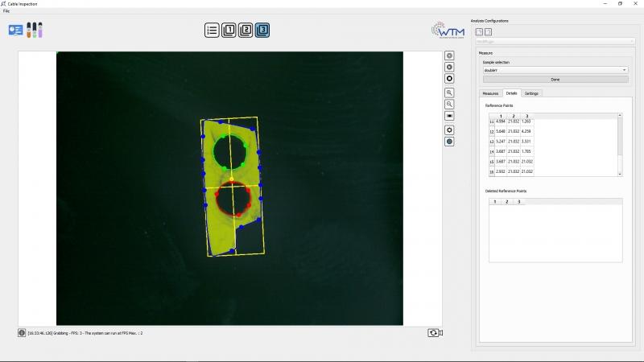
Task: Click cell value 4.258 in row 12
Action: click(526, 131)
